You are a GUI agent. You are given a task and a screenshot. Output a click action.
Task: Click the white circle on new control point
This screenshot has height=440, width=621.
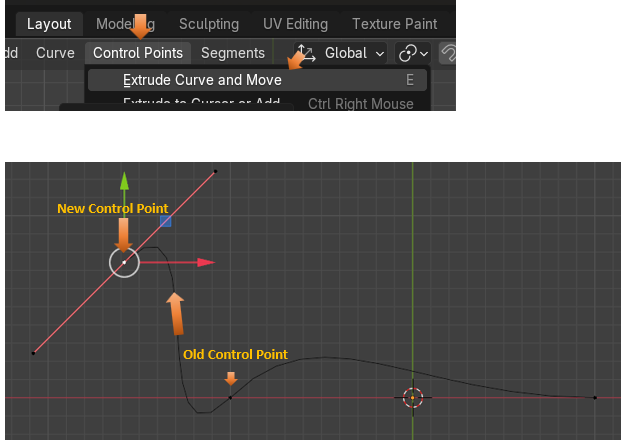coord(124,263)
